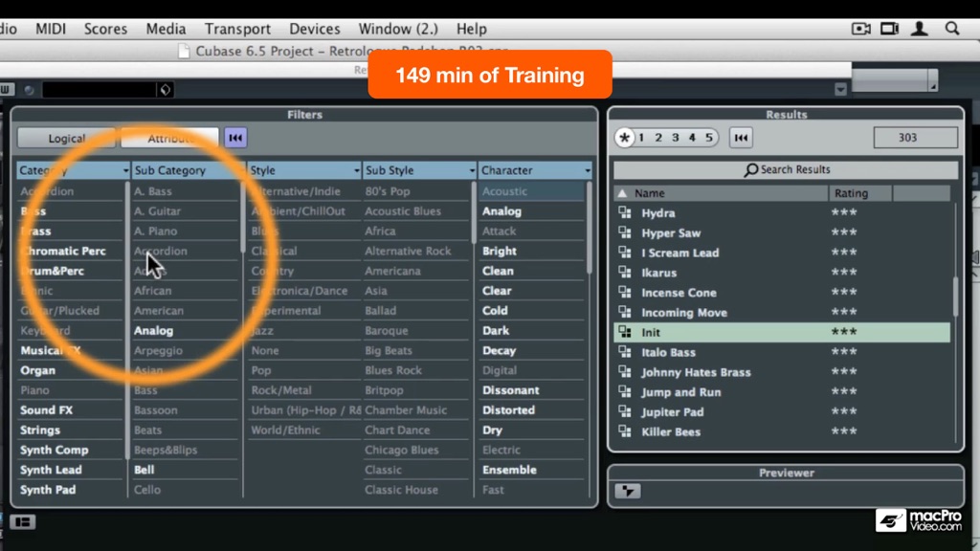Image resolution: width=980 pixels, height=551 pixels.
Task: Sort results by Rating column header
Action: pyautogui.click(x=860, y=193)
